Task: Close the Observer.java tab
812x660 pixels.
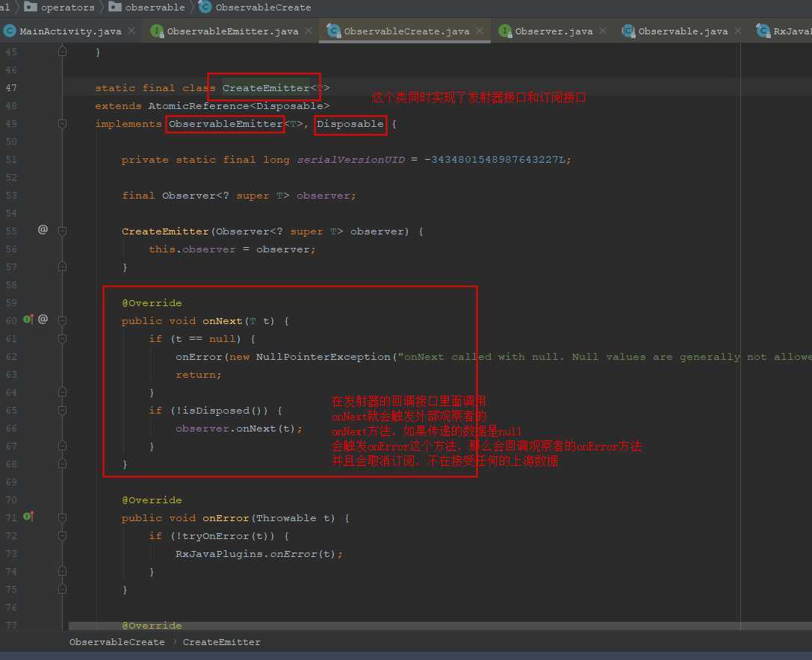Action: click(x=604, y=31)
